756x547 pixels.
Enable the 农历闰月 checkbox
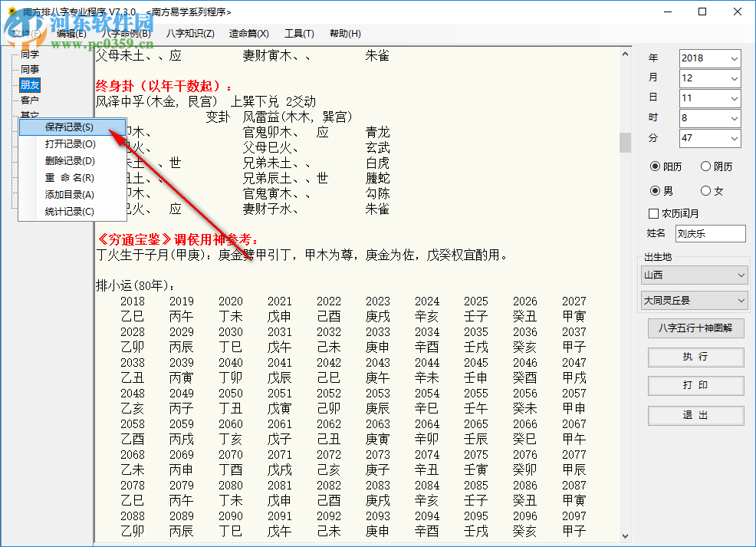[x=652, y=213]
